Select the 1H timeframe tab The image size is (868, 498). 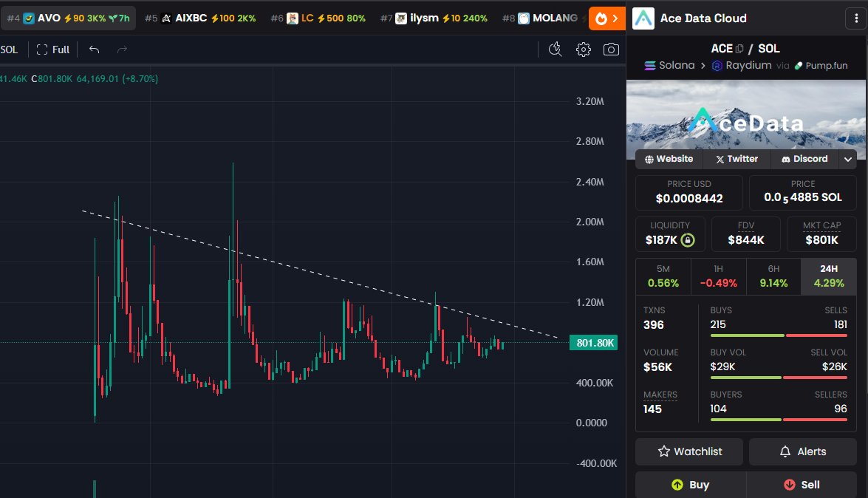click(x=719, y=276)
